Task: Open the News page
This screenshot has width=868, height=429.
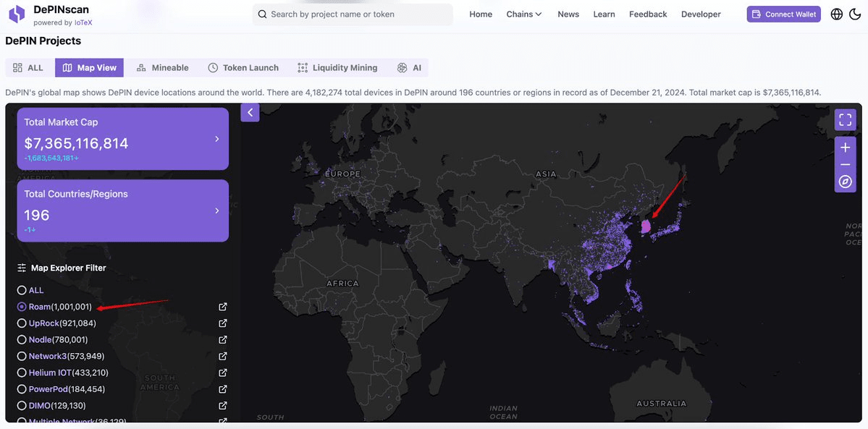Action: click(x=568, y=14)
